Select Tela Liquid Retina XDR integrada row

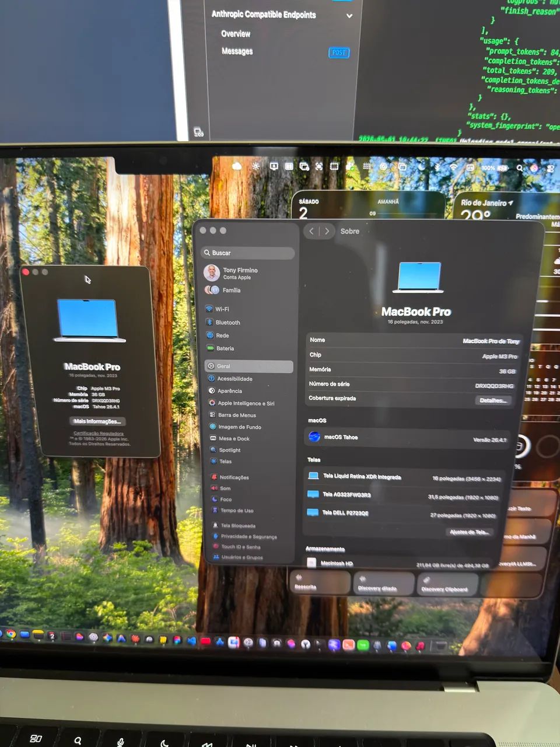(404, 477)
